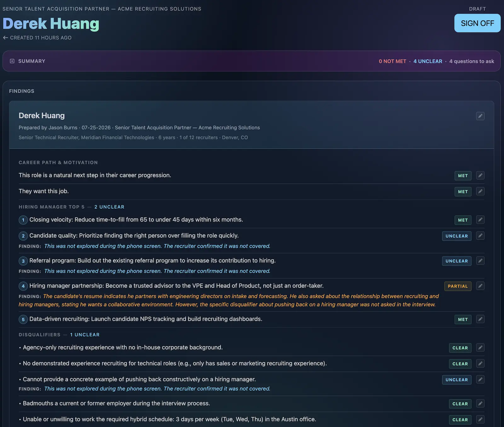Edit the Referral program item

[x=480, y=261]
